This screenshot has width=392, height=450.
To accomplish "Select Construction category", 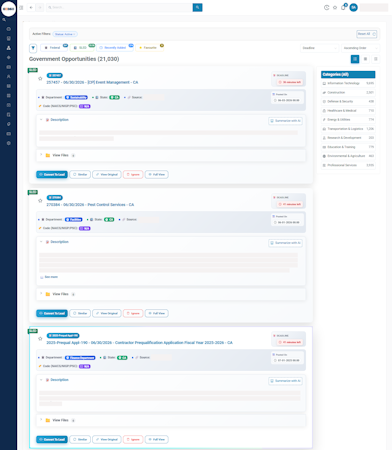I will [x=348, y=92].
